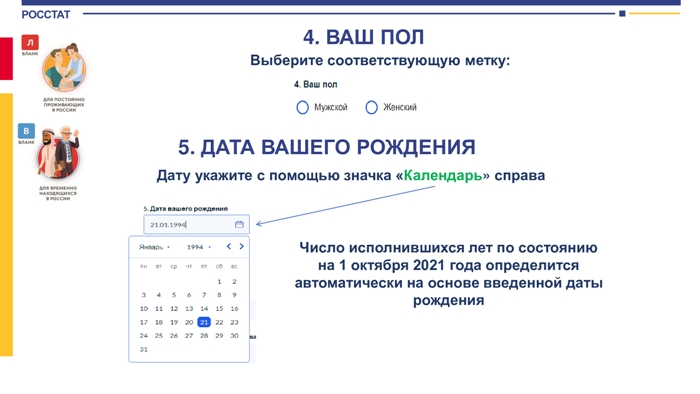Image resolution: width=700 pixels, height=394 pixels.
Task: Pick day 13 in the calendar
Action: [x=189, y=309]
